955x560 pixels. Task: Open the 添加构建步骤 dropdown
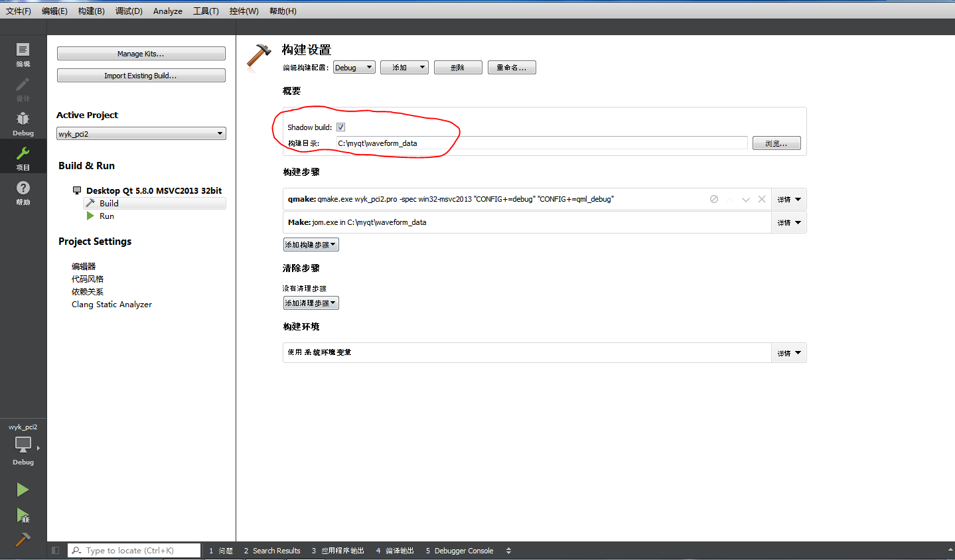pyautogui.click(x=311, y=244)
